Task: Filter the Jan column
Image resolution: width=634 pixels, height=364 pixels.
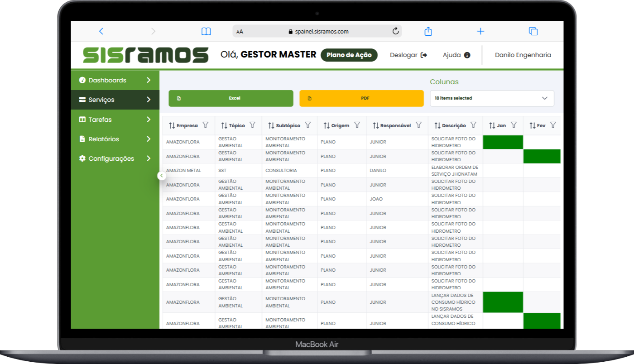Action: [x=514, y=125]
